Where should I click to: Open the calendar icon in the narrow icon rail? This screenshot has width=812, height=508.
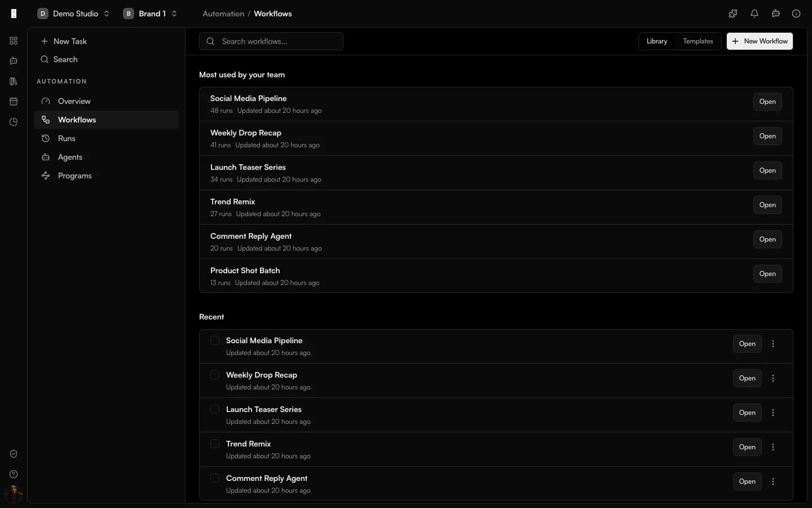click(14, 102)
